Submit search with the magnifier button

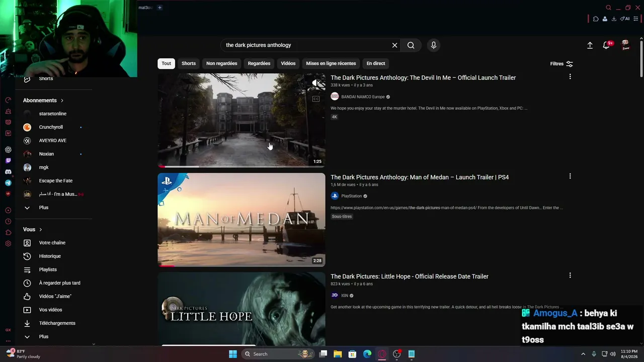coord(411,45)
